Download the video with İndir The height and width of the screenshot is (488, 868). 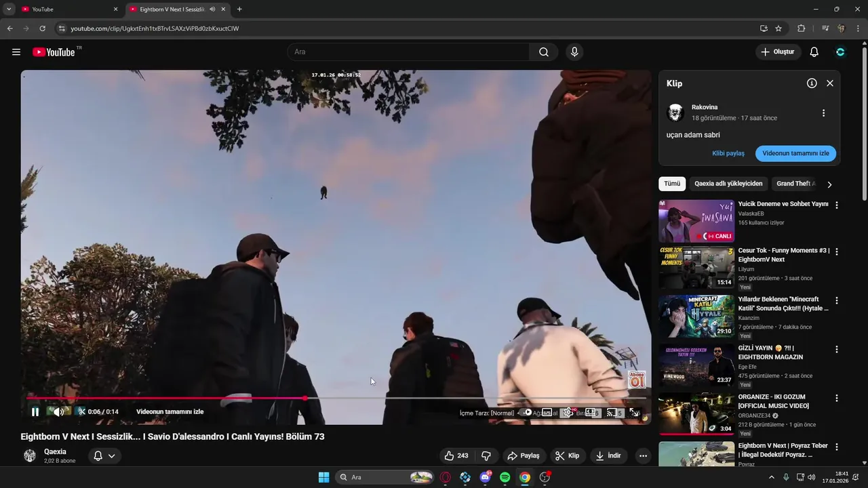pyautogui.click(x=609, y=455)
